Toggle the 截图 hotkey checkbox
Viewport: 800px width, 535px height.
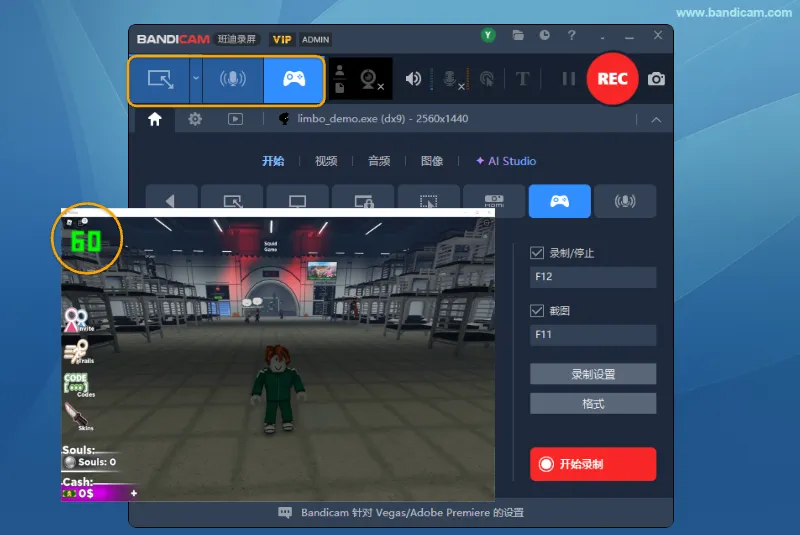(x=537, y=311)
